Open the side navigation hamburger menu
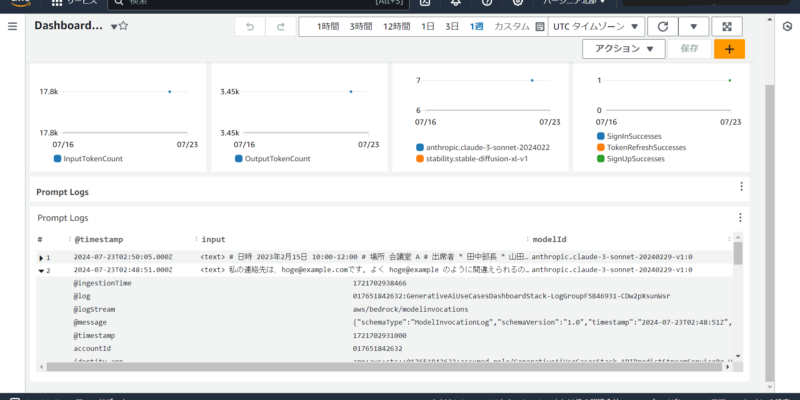Viewport: 800px width, 400px height. tap(12, 26)
